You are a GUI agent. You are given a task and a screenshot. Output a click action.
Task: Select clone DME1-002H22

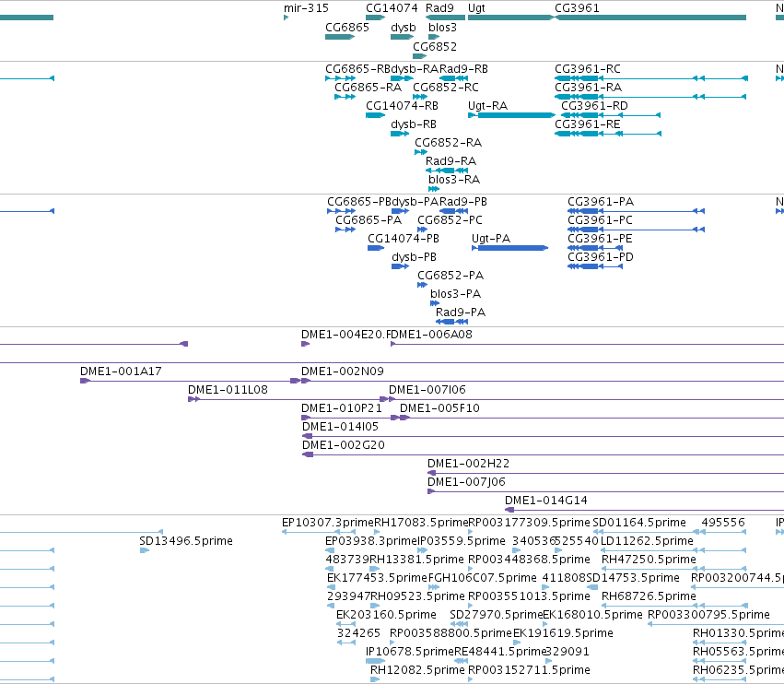pos(468,464)
